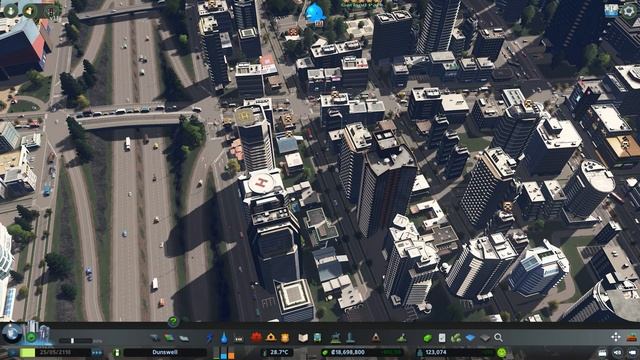Open the Roads build menu
640x360 pixels.
pos(155,338)
